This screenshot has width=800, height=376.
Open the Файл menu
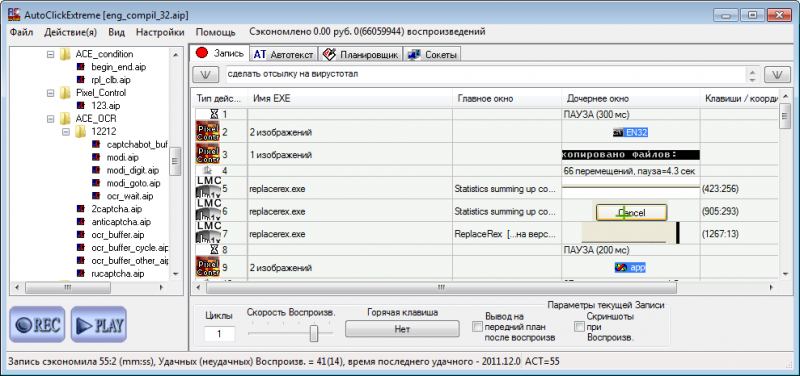tap(21, 32)
